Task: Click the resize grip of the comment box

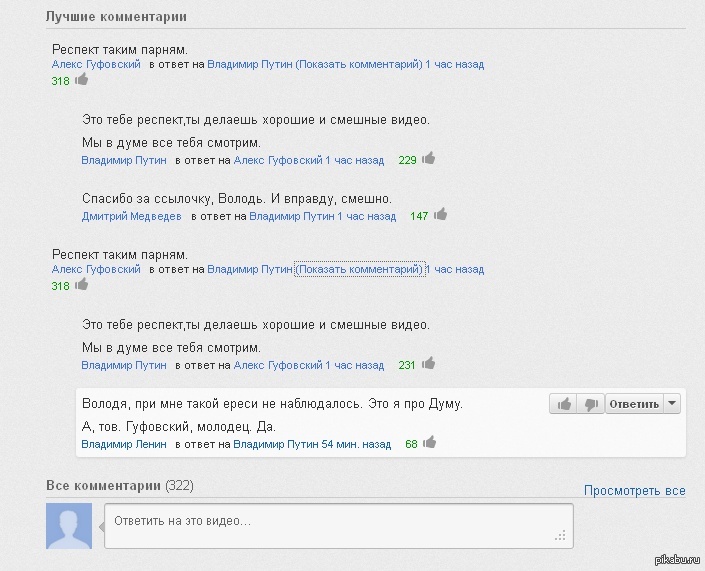Action: (567, 540)
